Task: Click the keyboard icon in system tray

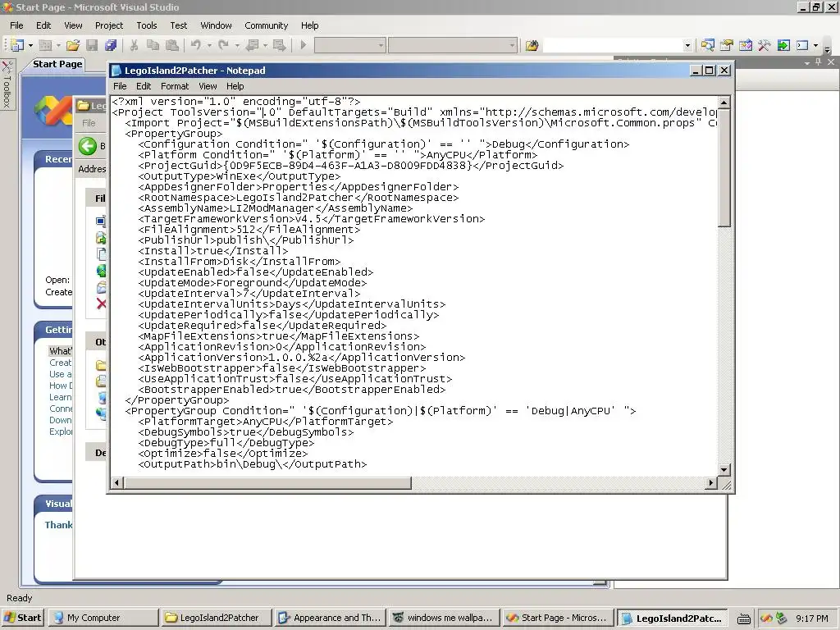Action: (x=743, y=619)
